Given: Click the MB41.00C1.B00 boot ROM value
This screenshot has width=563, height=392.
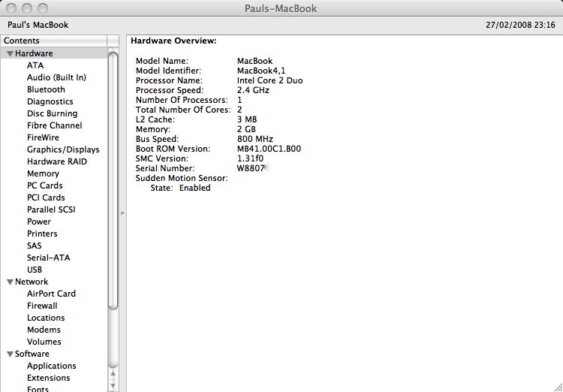Looking at the screenshot, I should pos(269,149).
